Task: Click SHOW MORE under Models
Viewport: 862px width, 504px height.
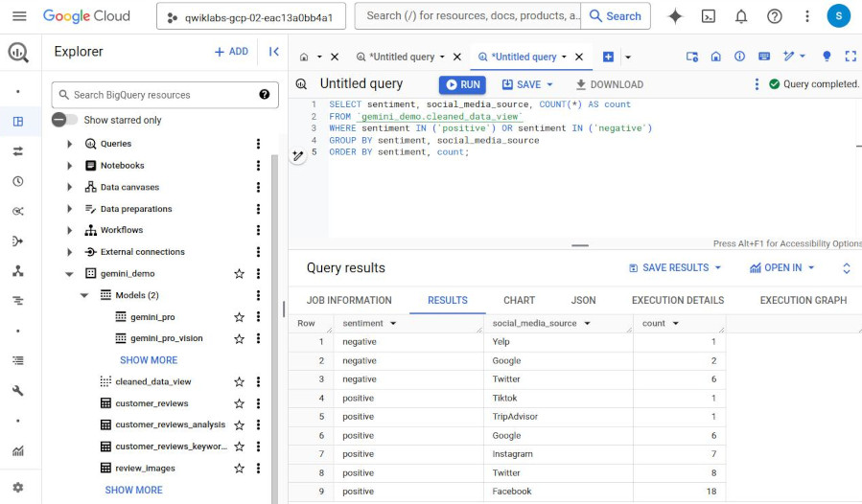Action: 149,360
